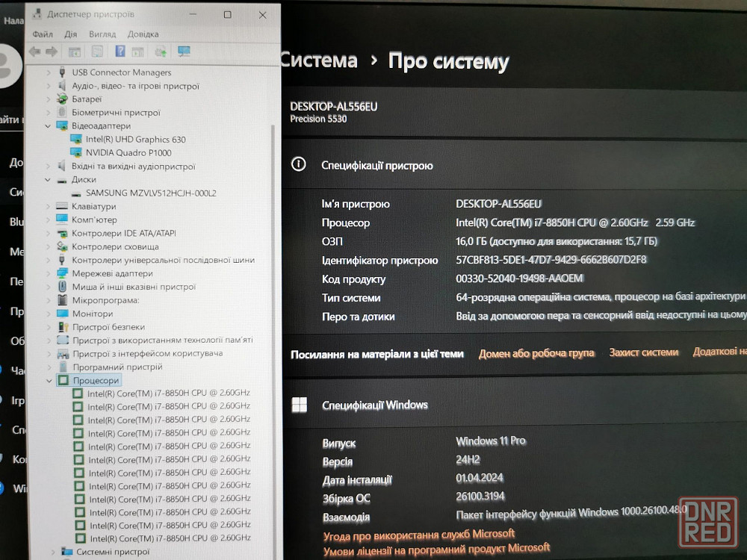Click the Windows 11 Pro edition value

pos(491,441)
